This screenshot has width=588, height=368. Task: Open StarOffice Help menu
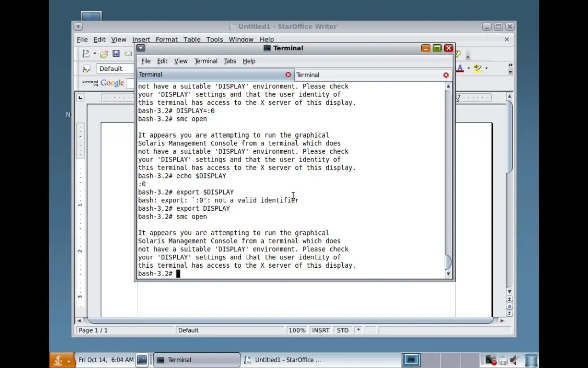(x=266, y=40)
